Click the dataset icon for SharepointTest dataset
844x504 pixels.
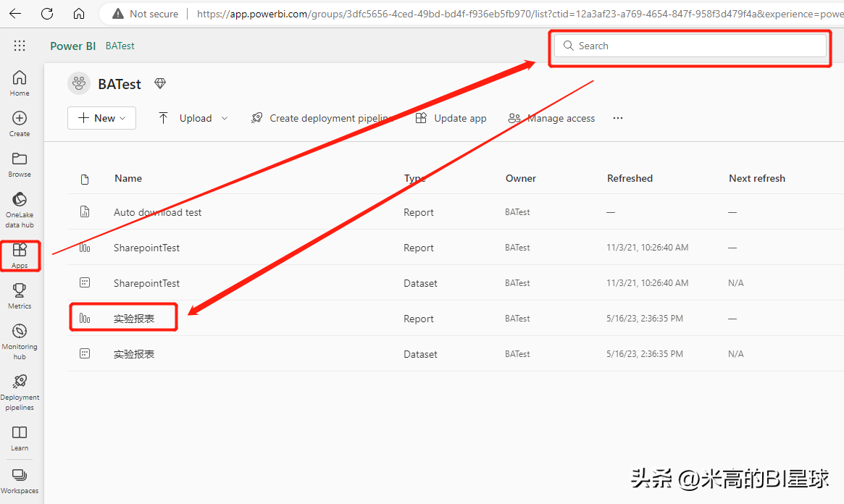pyautogui.click(x=85, y=282)
